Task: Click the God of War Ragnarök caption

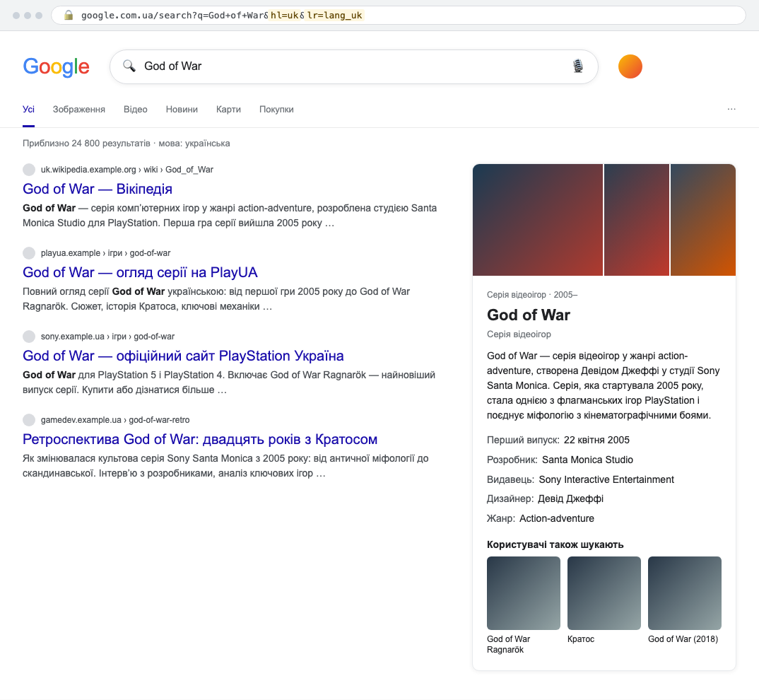Action: [x=508, y=644]
